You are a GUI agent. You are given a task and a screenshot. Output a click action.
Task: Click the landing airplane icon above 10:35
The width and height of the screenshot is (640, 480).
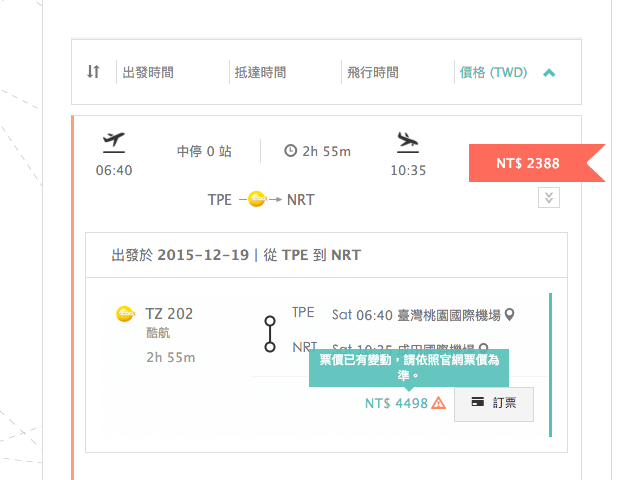(407, 141)
